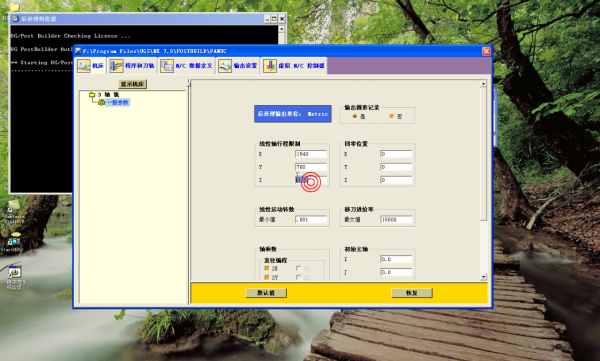Image resolution: width=600 pixels, height=361 pixels.
Task: Click the 显示机床 display machine button
Action: [x=132, y=84]
